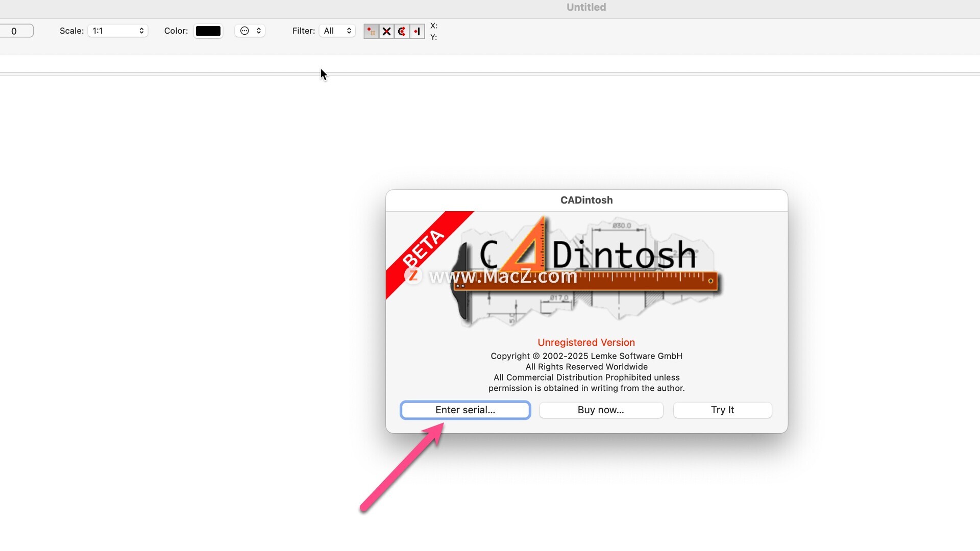Toggle the snap to intersection X icon
Viewport: 980px width, 551px height.
point(386,32)
